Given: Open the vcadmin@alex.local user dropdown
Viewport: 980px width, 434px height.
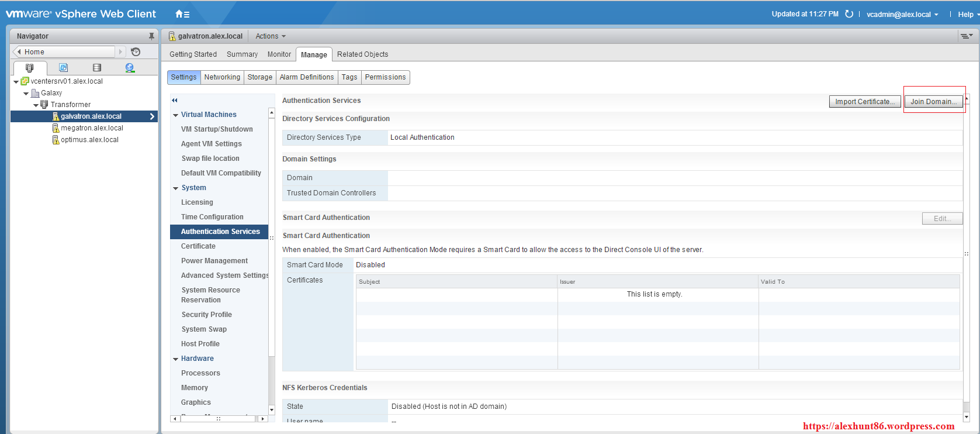Looking at the screenshot, I should pos(902,14).
